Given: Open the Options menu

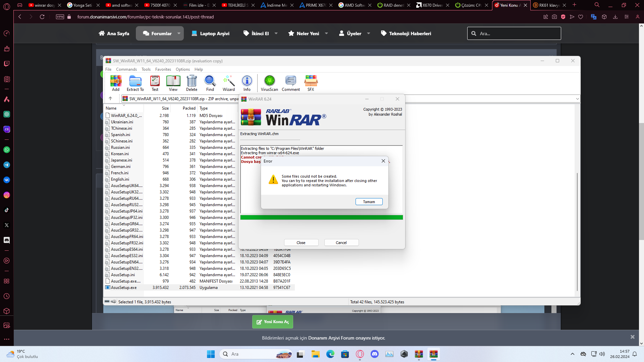Looking at the screenshot, I should [x=183, y=69].
